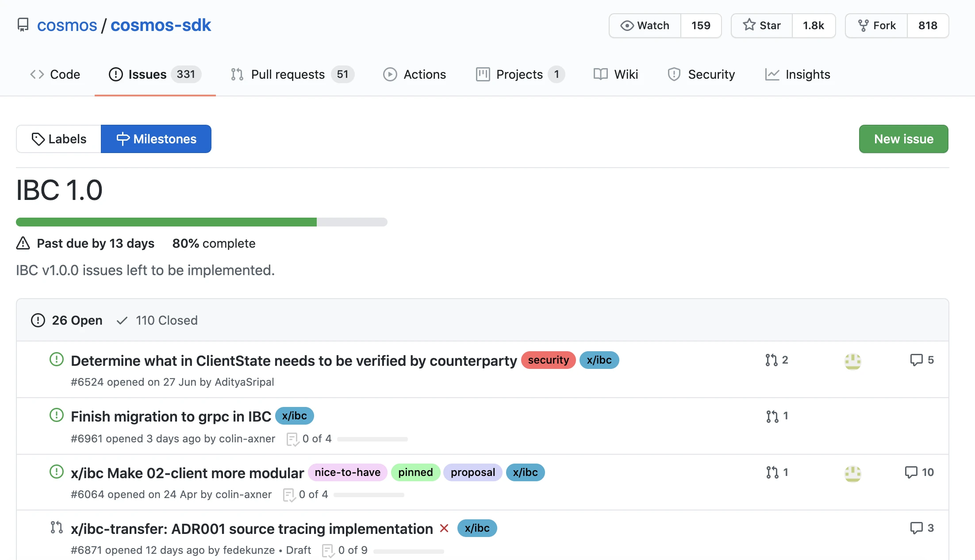Open the cosmos organization link

[x=67, y=25]
